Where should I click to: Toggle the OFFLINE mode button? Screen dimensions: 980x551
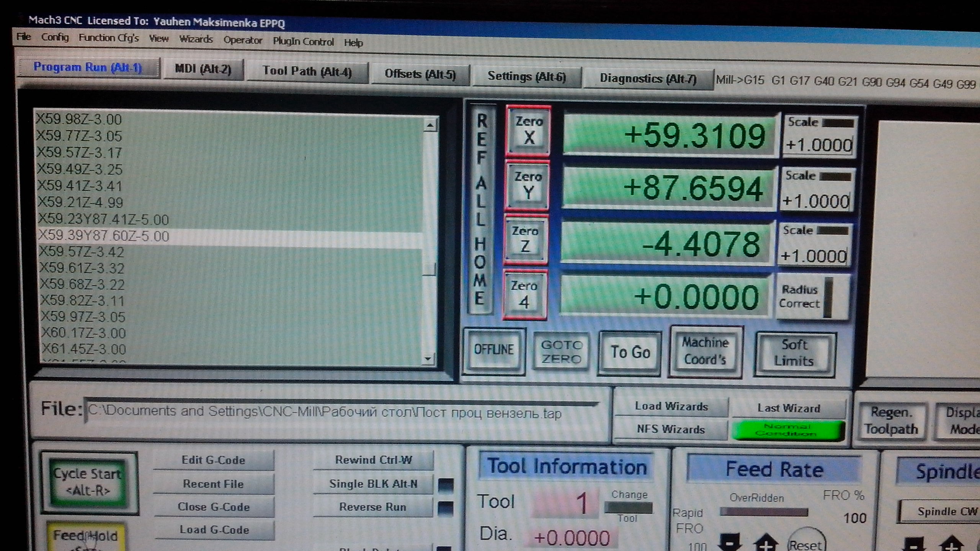pyautogui.click(x=493, y=349)
